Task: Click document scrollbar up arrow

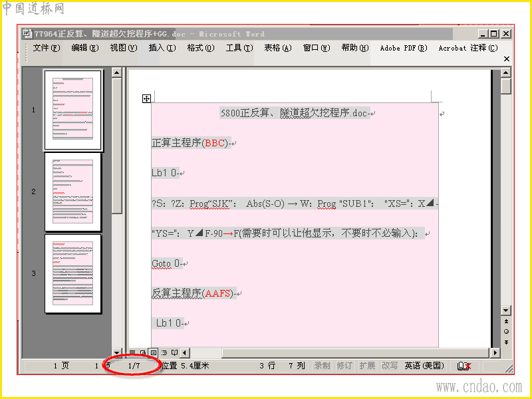Action: tap(506, 72)
